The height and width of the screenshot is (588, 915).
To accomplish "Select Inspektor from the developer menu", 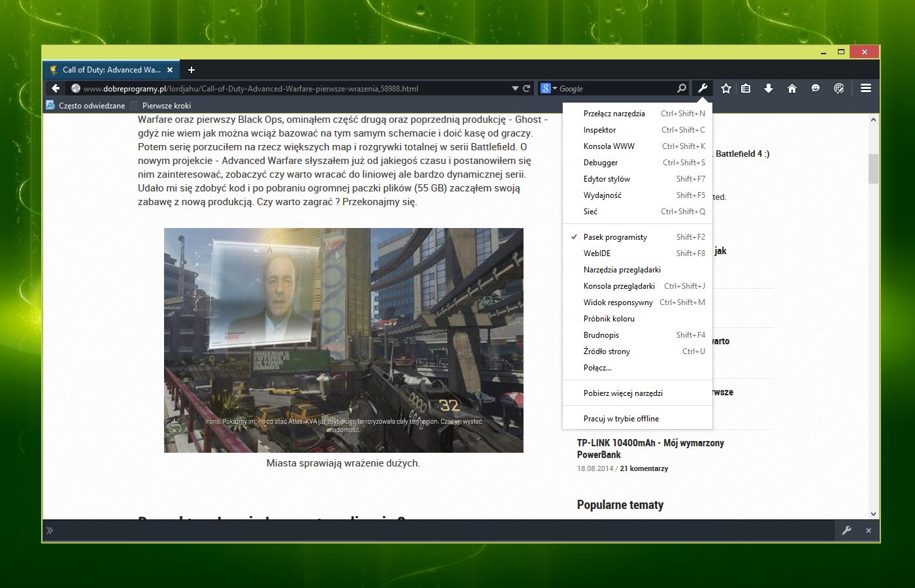I will [x=637, y=130].
